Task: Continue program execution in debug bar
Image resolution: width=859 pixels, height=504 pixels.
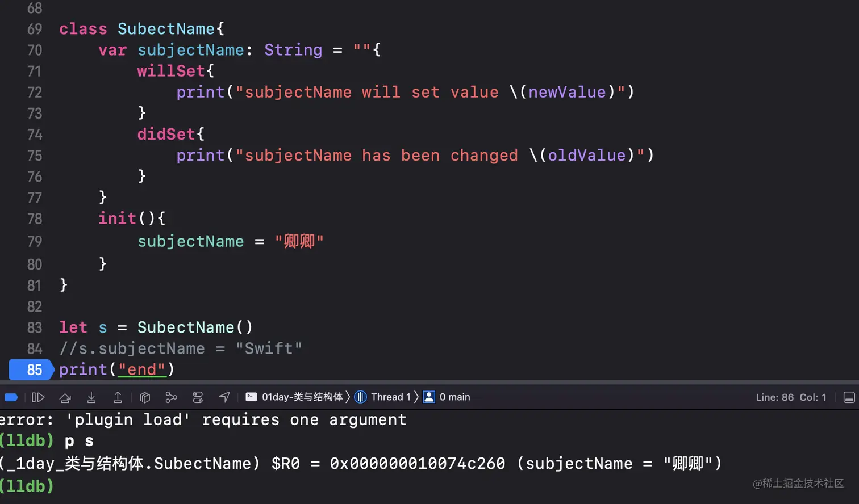Action: pyautogui.click(x=38, y=397)
